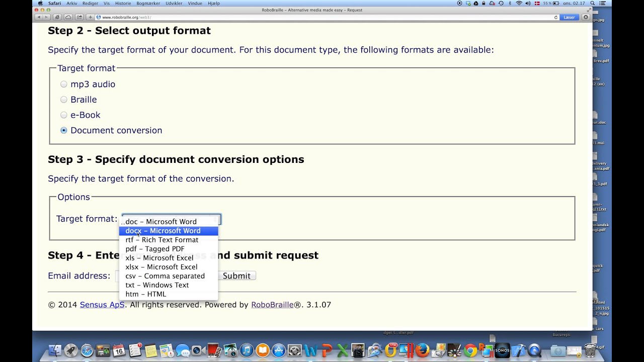Click the www.robobraille.org address field
Image resolution: width=644 pixels, height=362 pixels.
[327, 17]
